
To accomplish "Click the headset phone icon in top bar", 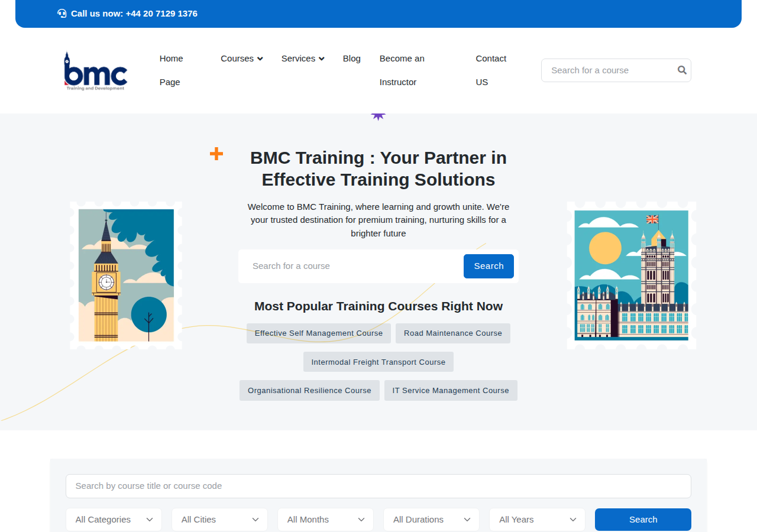I will [62, 13].
